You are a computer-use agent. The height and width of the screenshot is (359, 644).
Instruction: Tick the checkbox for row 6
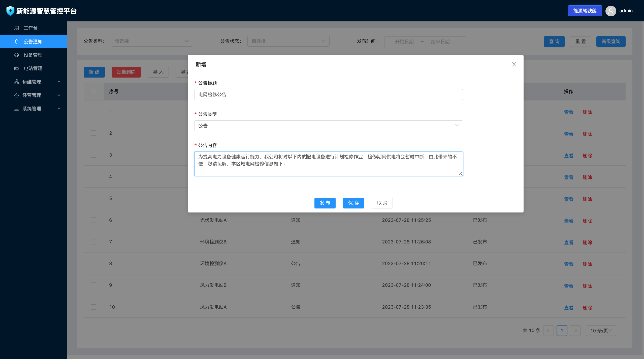point(93,220)
